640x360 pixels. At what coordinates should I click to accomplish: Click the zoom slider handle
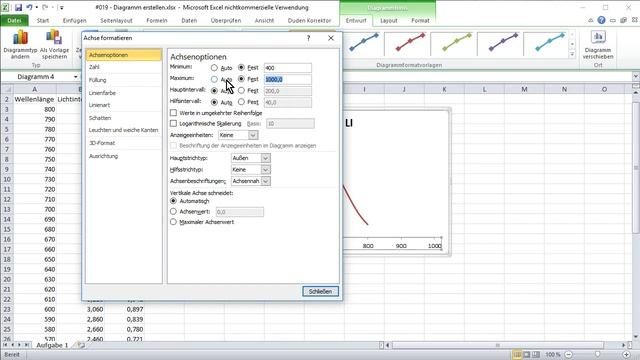pyautogui.click(x=598, y=354)
